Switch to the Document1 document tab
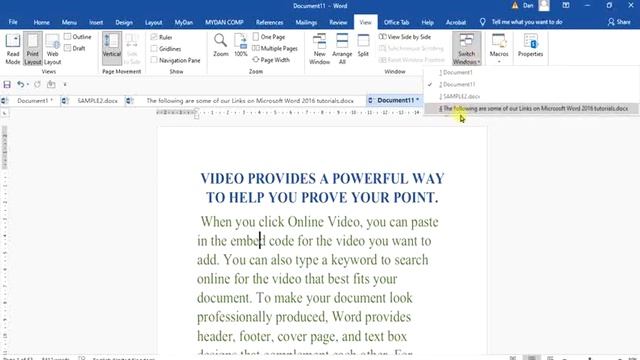Viewport: 640px width, 360px height. (29, 100)
